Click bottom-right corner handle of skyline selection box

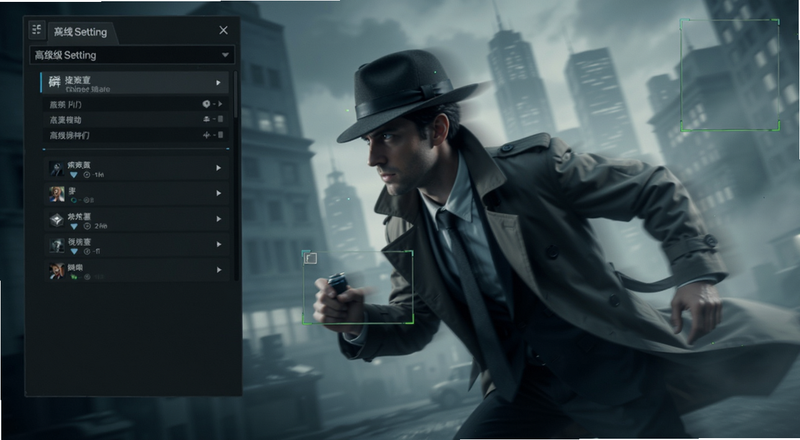pyautogui.click(x=778, y=128)
